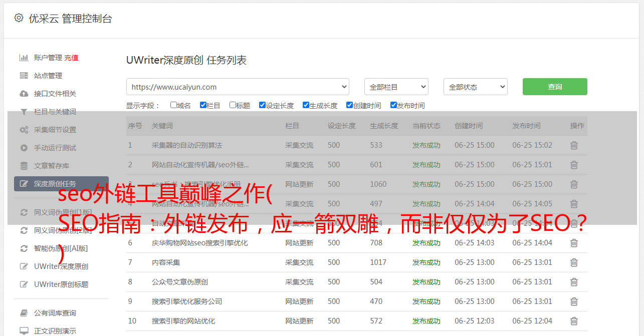Screen dimensions: 644x336
Task: Click the monitor icon for 正文识别演示
Action: pos(24,331)
